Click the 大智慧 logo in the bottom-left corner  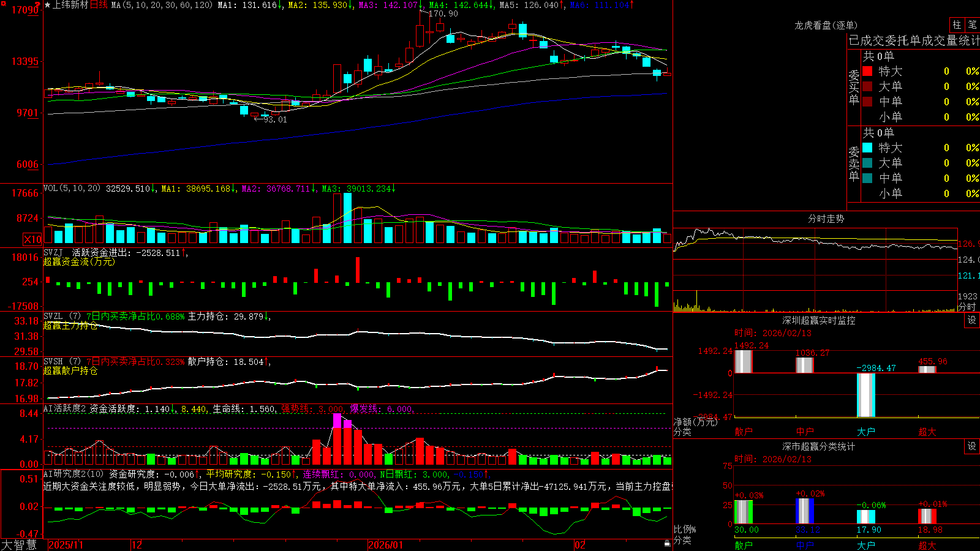point(19,545)
